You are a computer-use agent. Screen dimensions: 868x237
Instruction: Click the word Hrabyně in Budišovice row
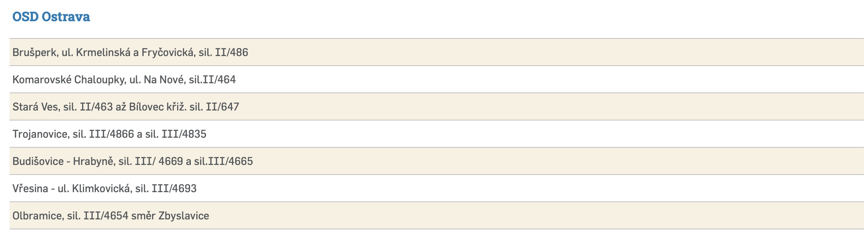pos(93,161)
